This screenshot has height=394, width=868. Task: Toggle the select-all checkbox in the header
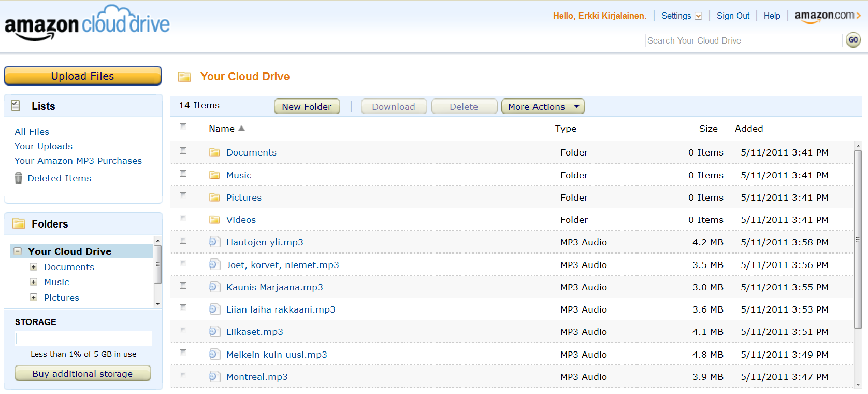coord(183,127)
